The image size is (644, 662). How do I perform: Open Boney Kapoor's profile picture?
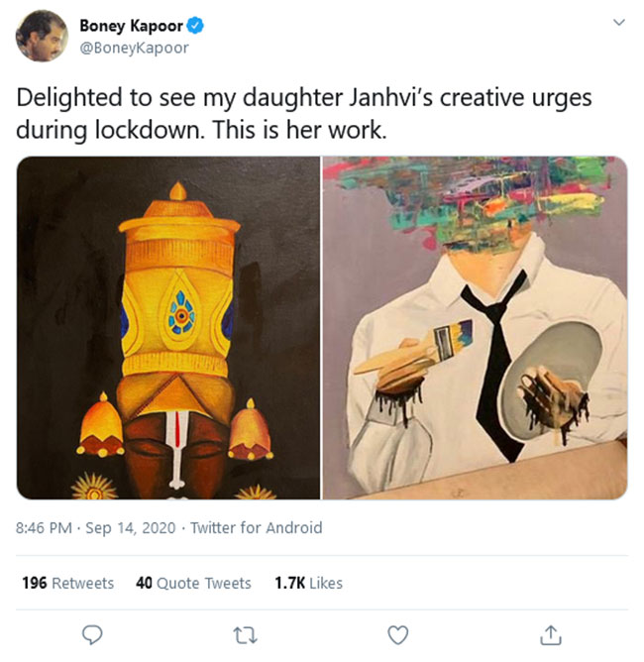(42, 37)
